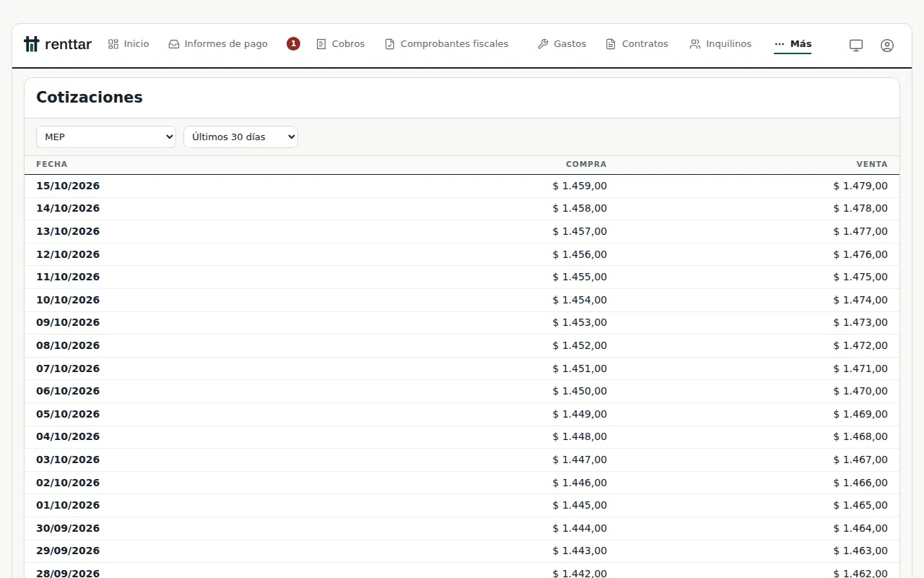
Task: Select the date 15/10/2026
Action: pos(68,186)
